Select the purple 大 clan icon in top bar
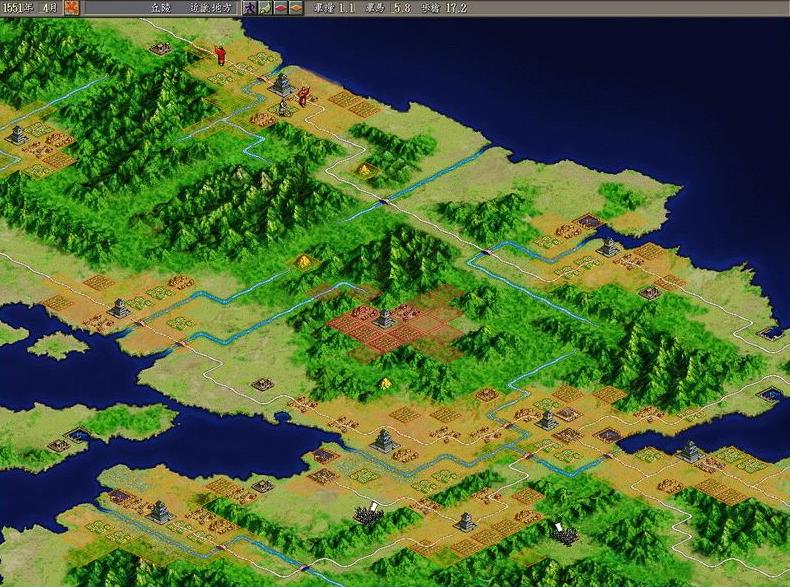 pyautogui.click(x=249, y=8)
